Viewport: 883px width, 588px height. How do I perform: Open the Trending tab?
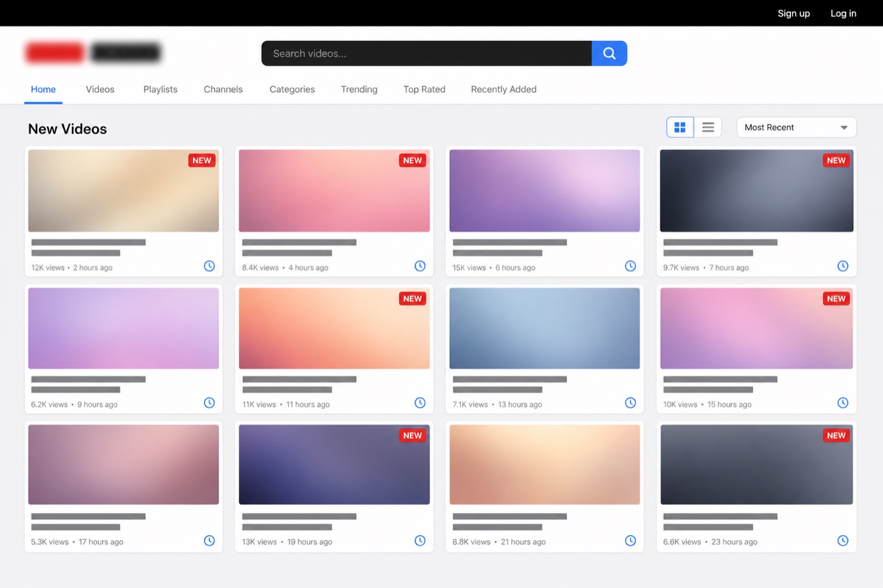click(359, 89)
